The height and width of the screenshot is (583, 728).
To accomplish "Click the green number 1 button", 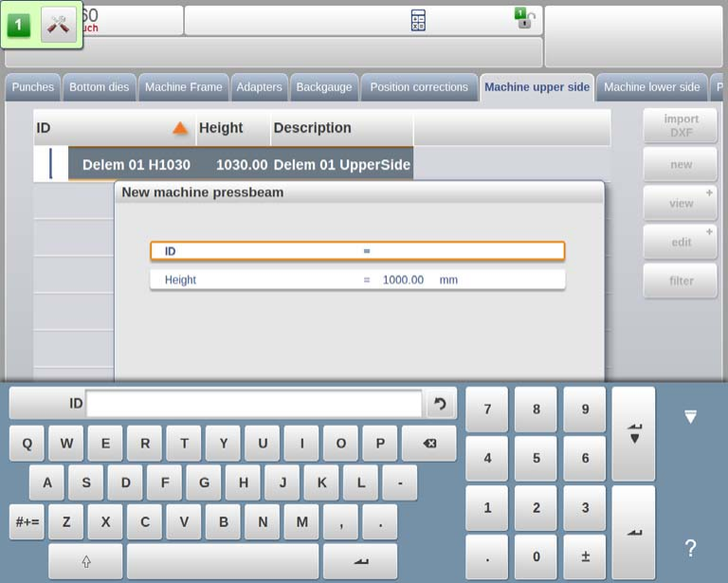I will (x=19, y=25).
